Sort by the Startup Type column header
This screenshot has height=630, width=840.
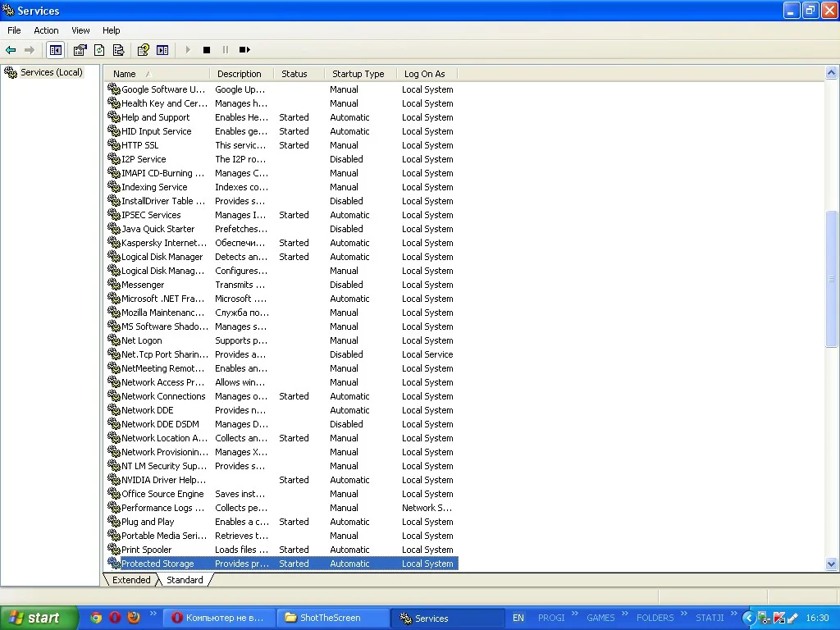click(361, 74)
